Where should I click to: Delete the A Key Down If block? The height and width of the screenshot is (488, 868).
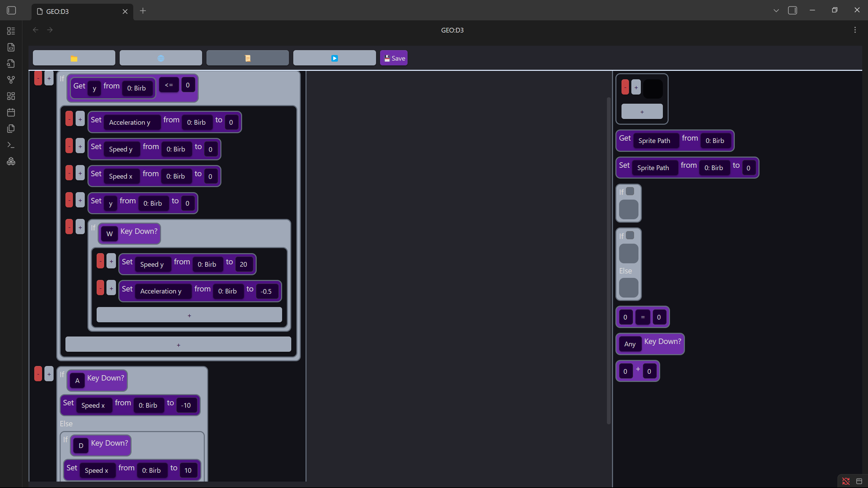[x=38, y=374]
